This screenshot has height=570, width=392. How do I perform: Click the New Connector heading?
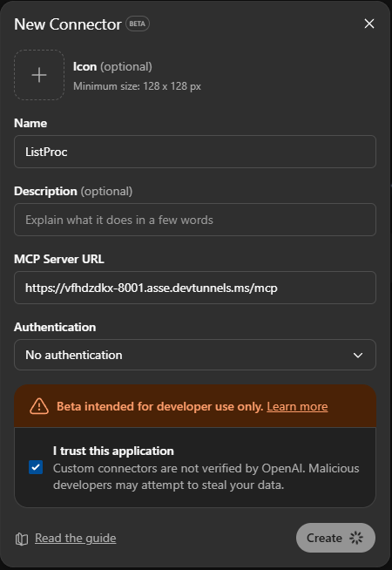(68, 24)
